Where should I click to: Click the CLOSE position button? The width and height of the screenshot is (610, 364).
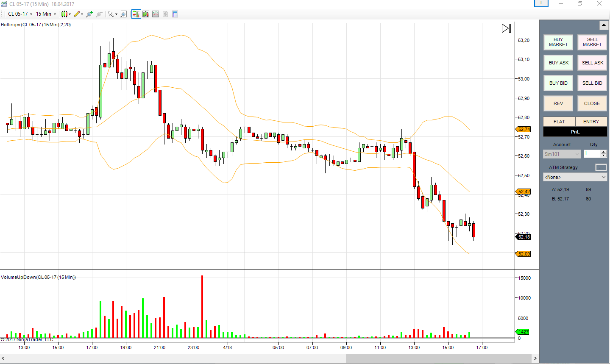(592, 103)
